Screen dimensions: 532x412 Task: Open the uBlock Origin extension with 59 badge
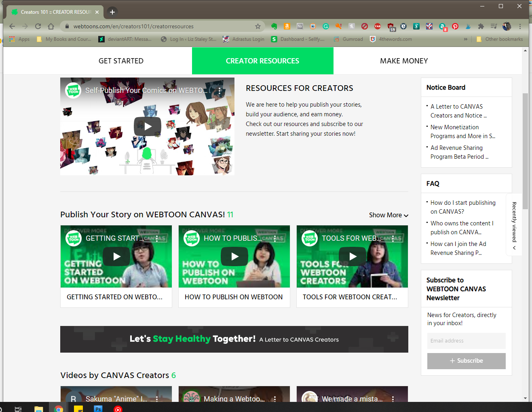(391, 27)
